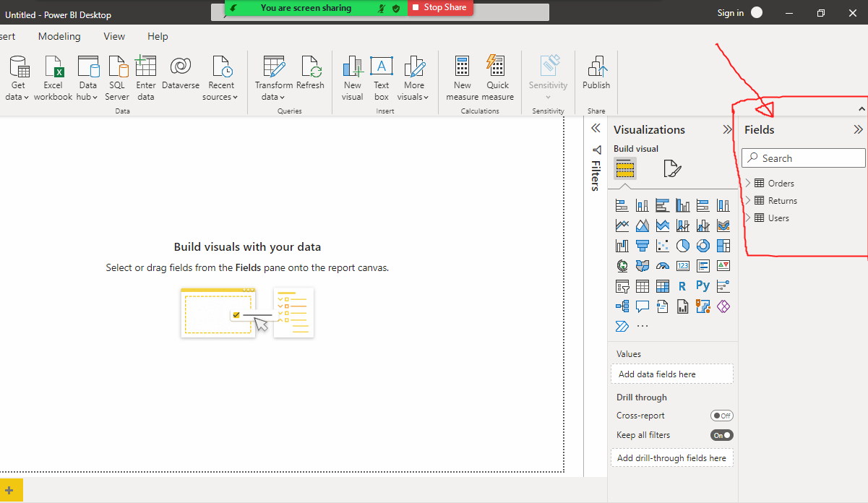Select the waterfall chart visual
868x503 pixels.
(622, 246)
